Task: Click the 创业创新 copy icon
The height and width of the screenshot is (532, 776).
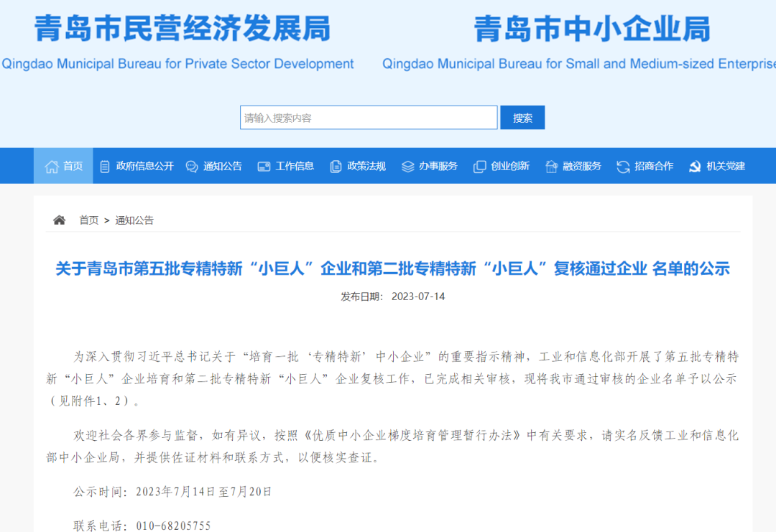Action: point(479,166)
